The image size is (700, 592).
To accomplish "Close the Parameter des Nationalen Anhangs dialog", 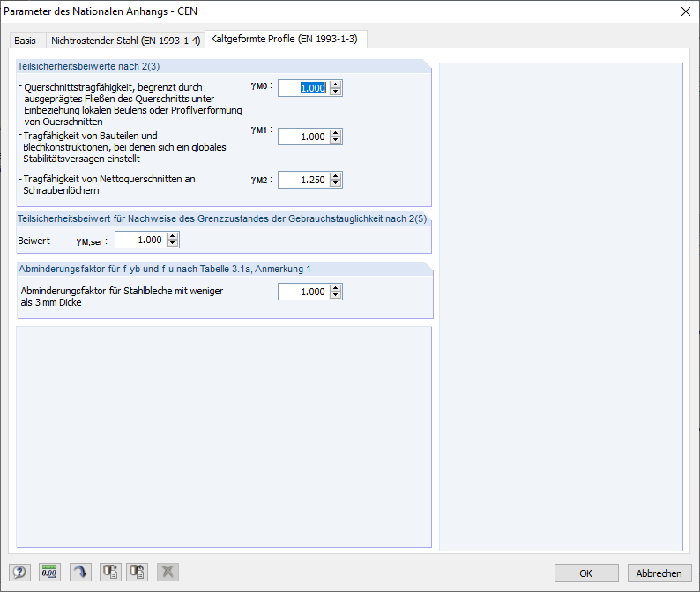I will 686,11.
